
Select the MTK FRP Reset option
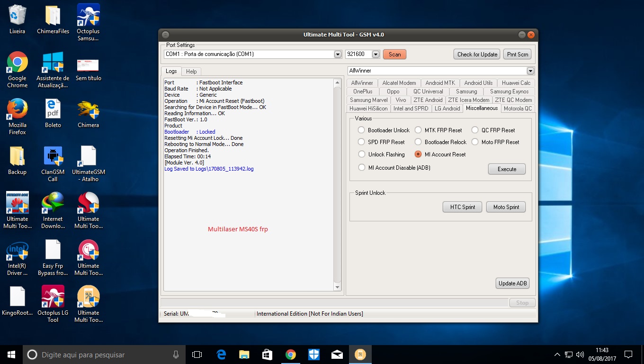[x=418, y=130]
